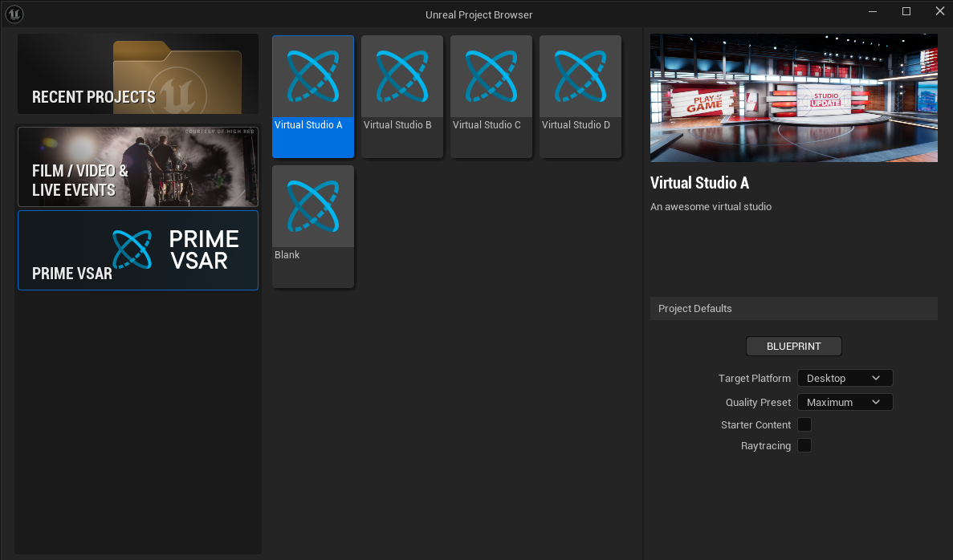Viewport: 953px width, 560px height.
Task: Click the Target Platform label
Action: click(x=754, y=378)
